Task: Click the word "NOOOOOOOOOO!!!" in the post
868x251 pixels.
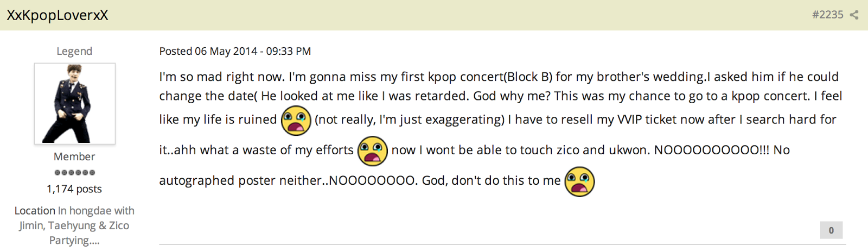Action: [x=712, y=150]
